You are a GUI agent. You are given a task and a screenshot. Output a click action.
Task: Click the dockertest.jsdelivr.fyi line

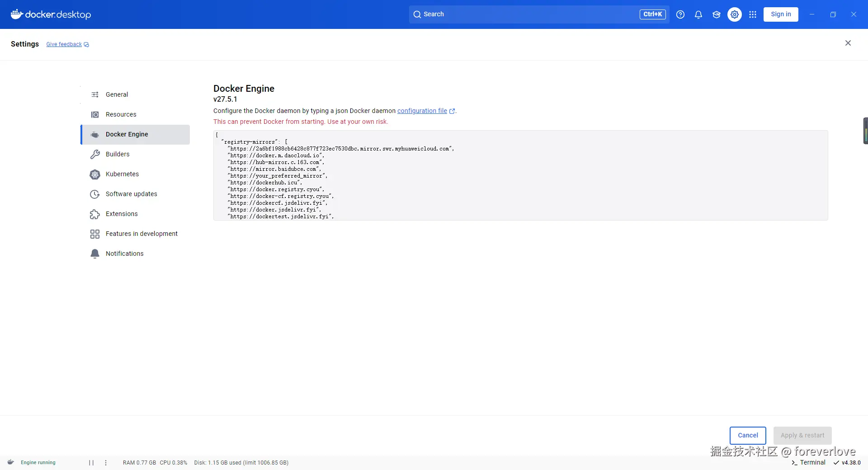pyautogui.click(x=281, y=216)
